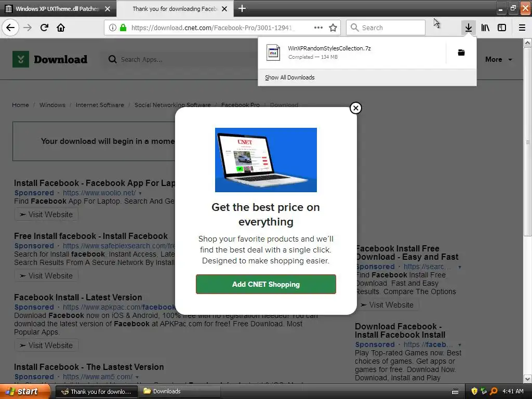Click the page vertical scrollbar thumb
Image resolution: width=532 pixels, height=399 pixels.
[527, 142]
